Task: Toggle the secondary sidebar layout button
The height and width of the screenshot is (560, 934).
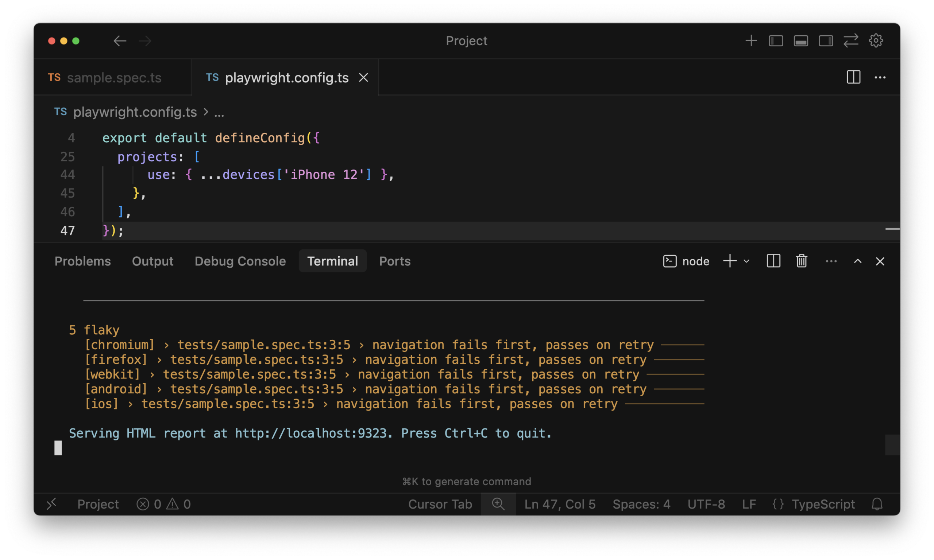Action: pos(826,41)
